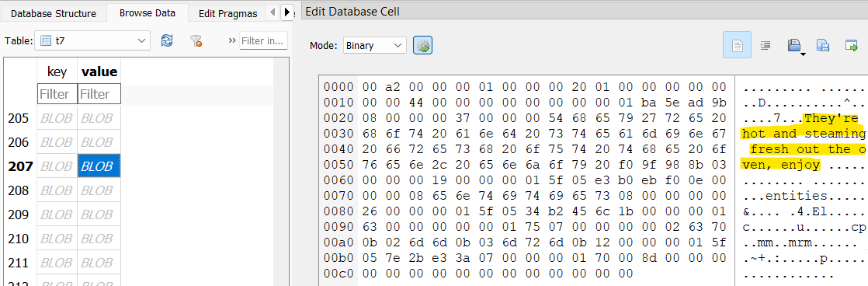Select the value BLOB cell in row 208

coord(99,190)
